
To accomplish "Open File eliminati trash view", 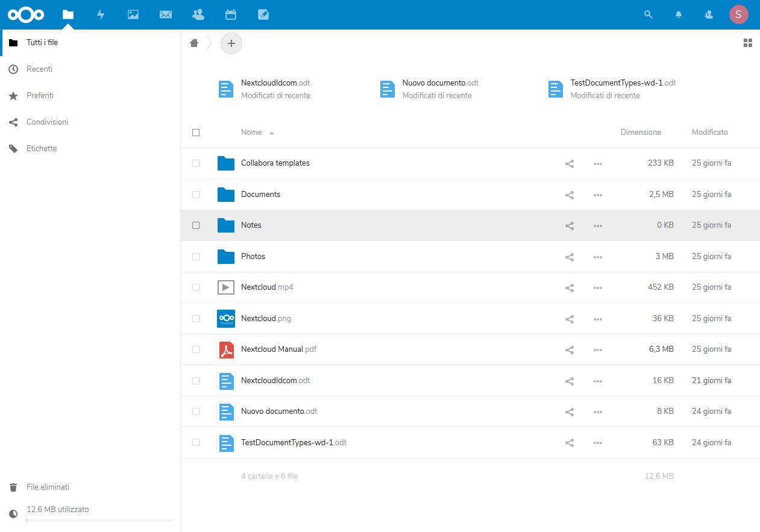I will [90, 487].
